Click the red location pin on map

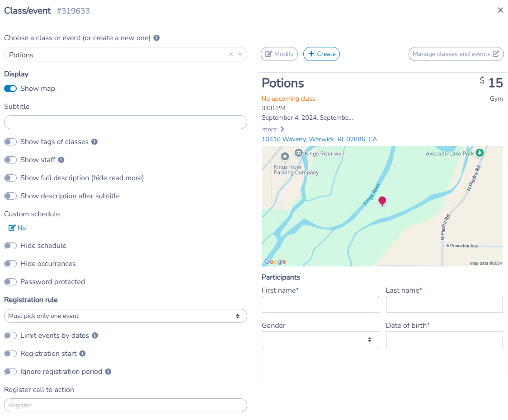[x=382, y=201]
